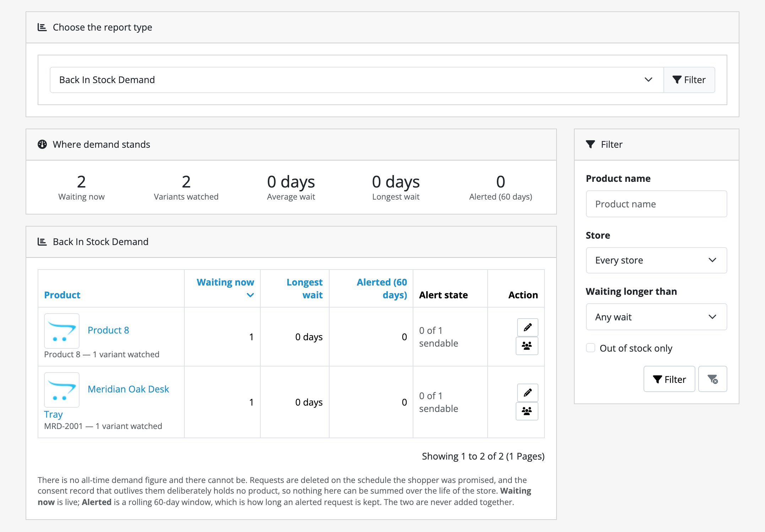This screenshot has height=532, width=765.
Task: Open the Back In Stock Demand report dropdown
Action: 357,80
